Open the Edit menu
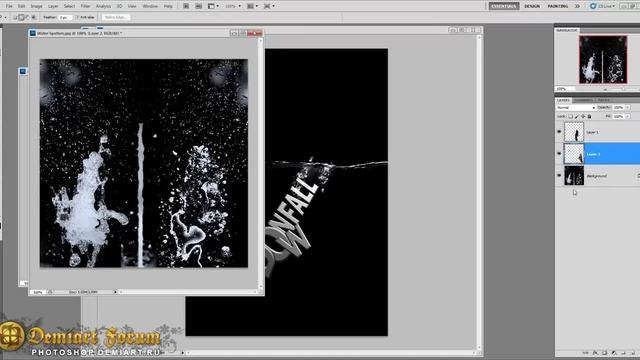Viewport: 640px width, 360px height. pos(22,6)
